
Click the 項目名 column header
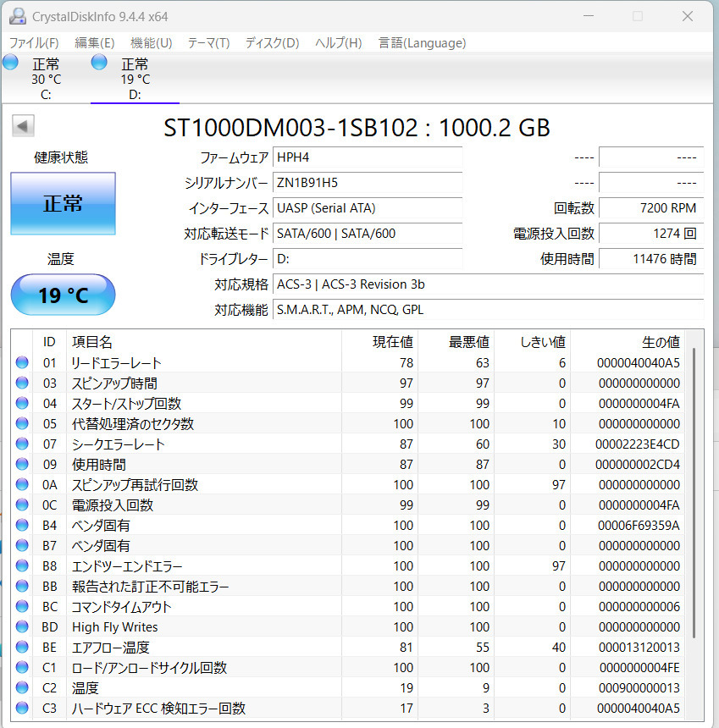point(203,342)
